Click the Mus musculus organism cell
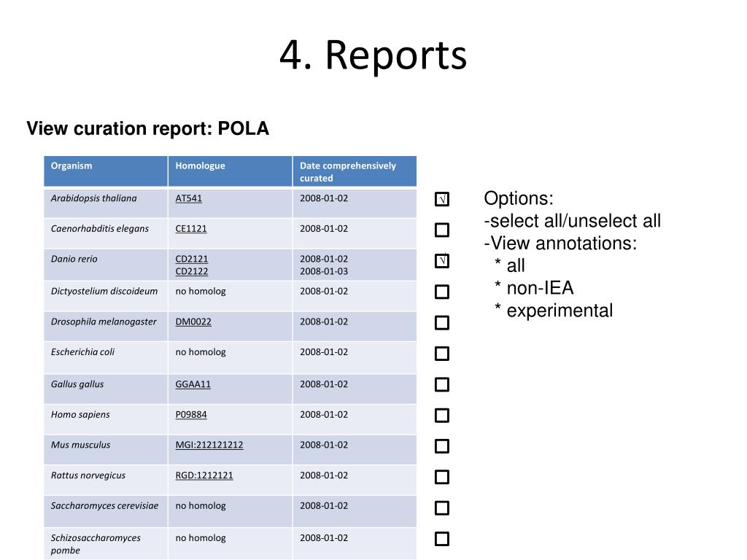 pos(106,450)
